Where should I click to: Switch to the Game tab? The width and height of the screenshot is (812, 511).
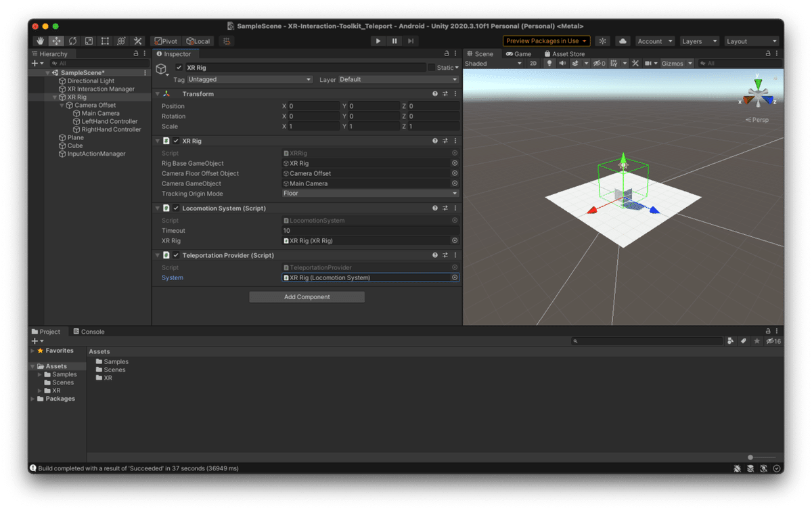[x=518, y=53]
